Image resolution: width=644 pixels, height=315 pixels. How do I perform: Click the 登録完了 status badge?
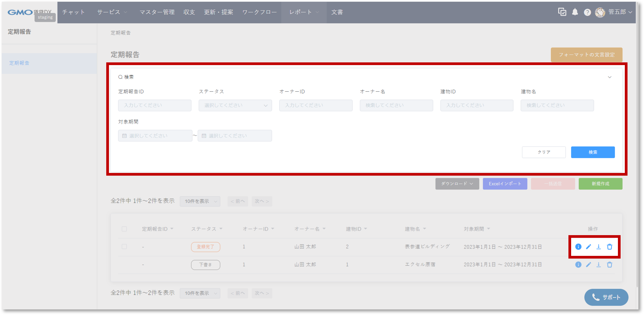coord(206,247)
